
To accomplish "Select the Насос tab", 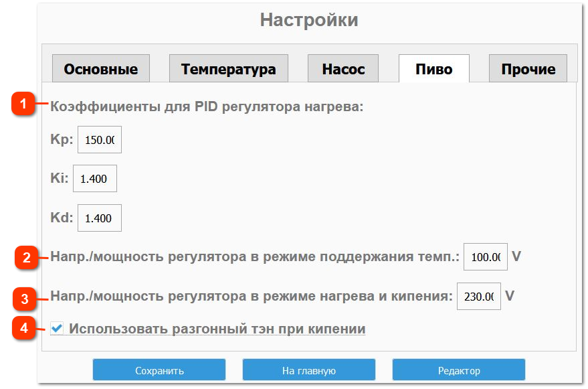I will (343, 69).
